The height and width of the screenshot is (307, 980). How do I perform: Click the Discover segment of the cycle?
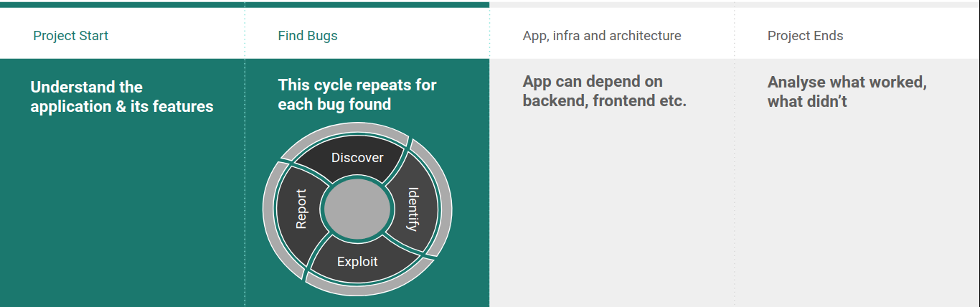357,157
